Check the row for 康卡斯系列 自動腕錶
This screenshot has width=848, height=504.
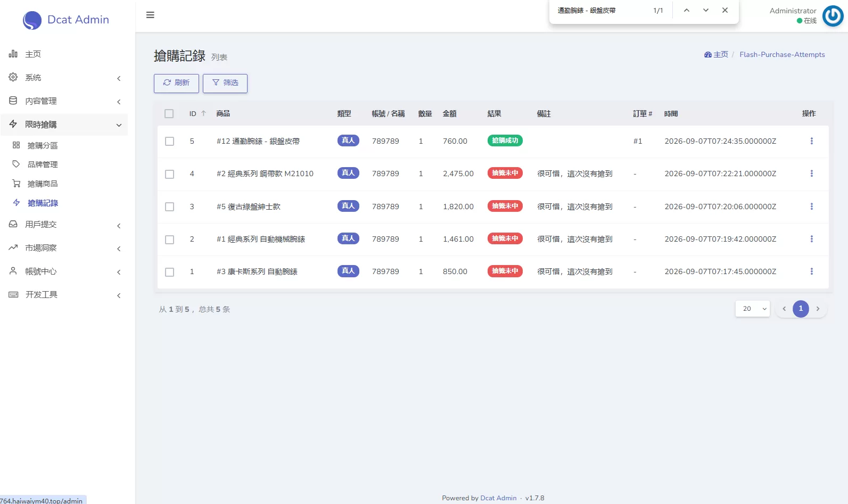tap(169, 272)
